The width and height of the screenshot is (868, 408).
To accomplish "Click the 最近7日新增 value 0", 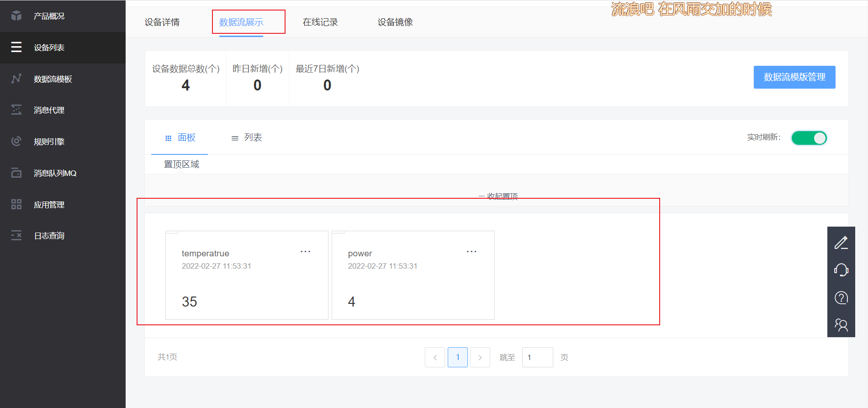I will 328,85.
